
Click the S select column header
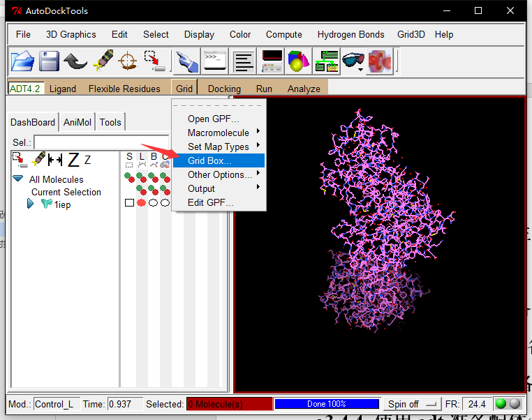tap(129, 160)
